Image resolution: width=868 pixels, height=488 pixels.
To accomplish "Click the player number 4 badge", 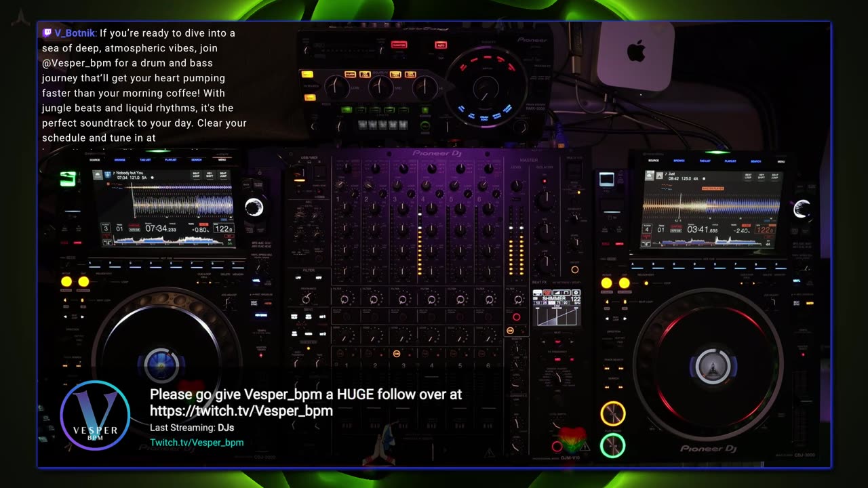I will 648,229.
